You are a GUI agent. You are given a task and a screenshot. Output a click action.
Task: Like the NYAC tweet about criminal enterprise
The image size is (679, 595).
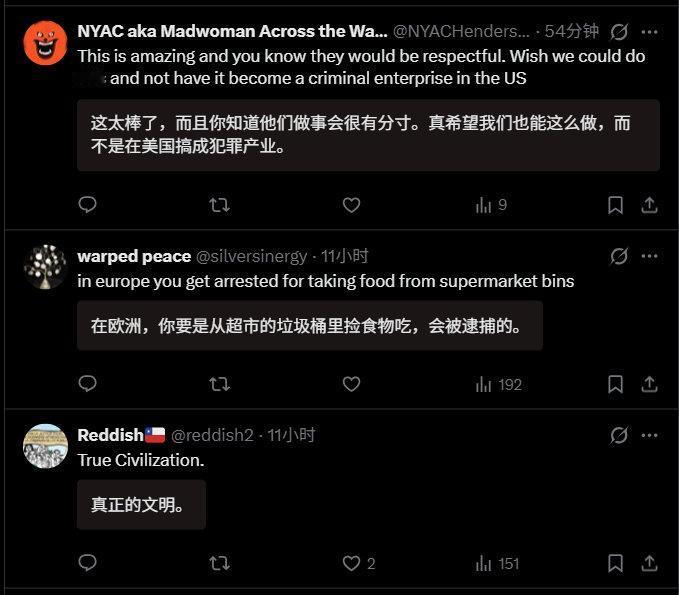351,204
